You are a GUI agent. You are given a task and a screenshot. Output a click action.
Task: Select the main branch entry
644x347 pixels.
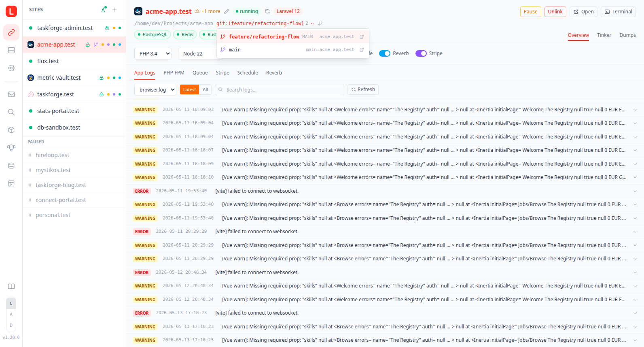pos(293,50)
